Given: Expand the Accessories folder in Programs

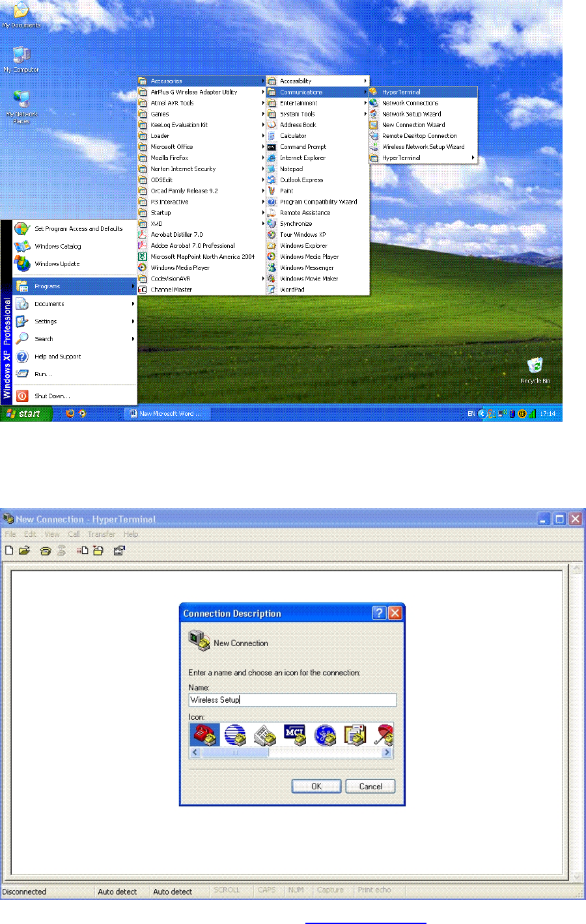Looking at the screenshot, I should click(201, 81).
